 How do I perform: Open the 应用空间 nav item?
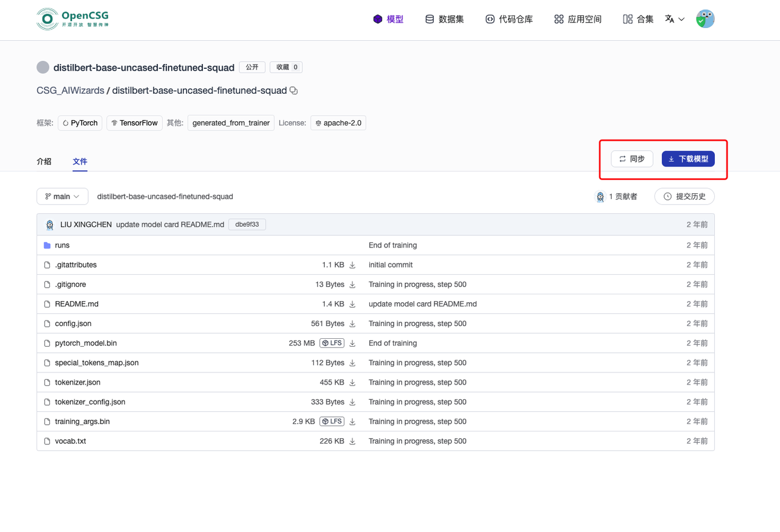pyautogui.click(x=578, y=19)
